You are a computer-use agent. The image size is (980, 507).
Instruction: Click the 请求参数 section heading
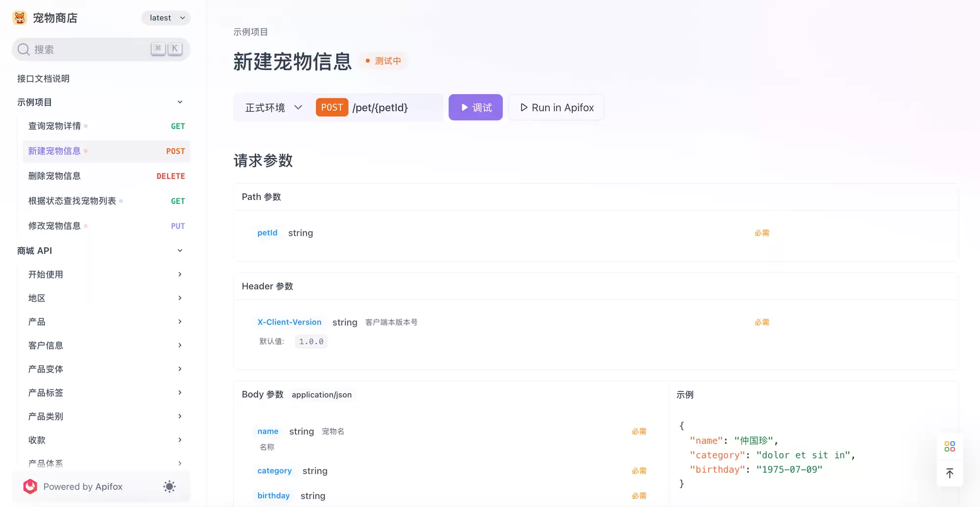click(x=263, y=160)
